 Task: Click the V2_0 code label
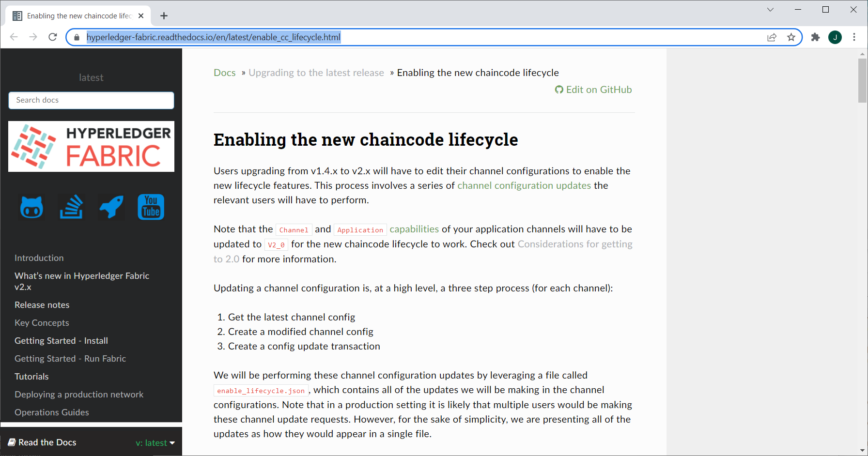[x=276, y=245]
